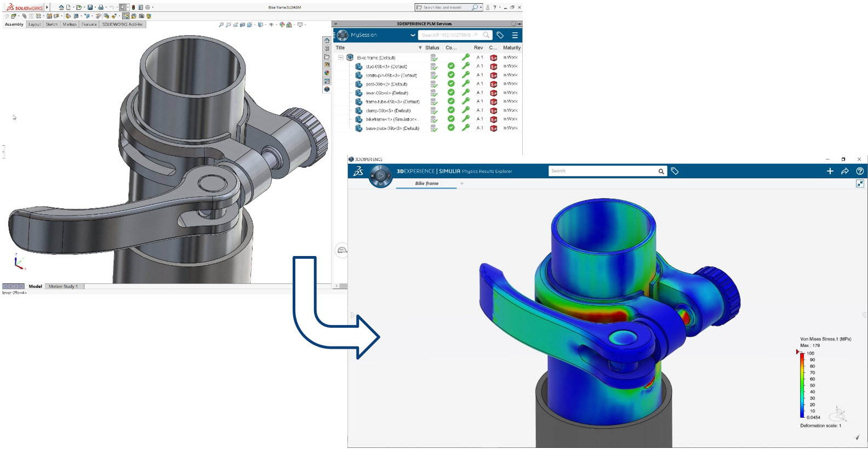This screenshot has width=868, height=449.
Task: Click the tag icon in Results Explorer header
Action: tap(675, 171)
